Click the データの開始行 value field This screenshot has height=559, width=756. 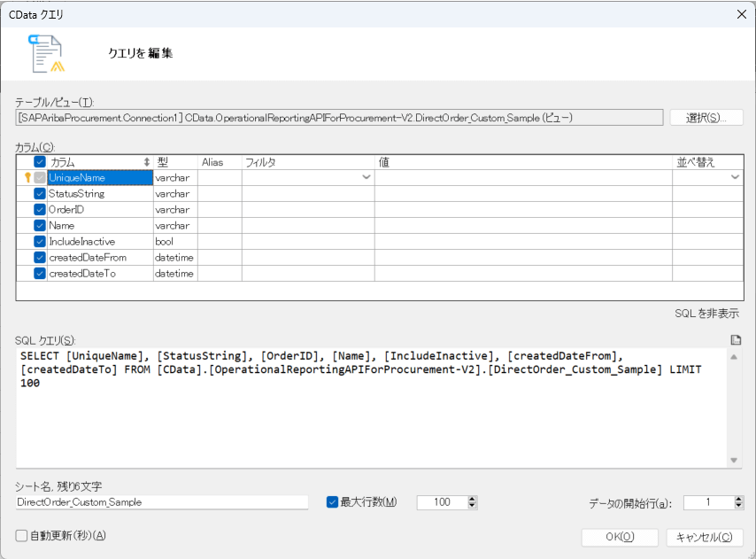pos(709,502)
